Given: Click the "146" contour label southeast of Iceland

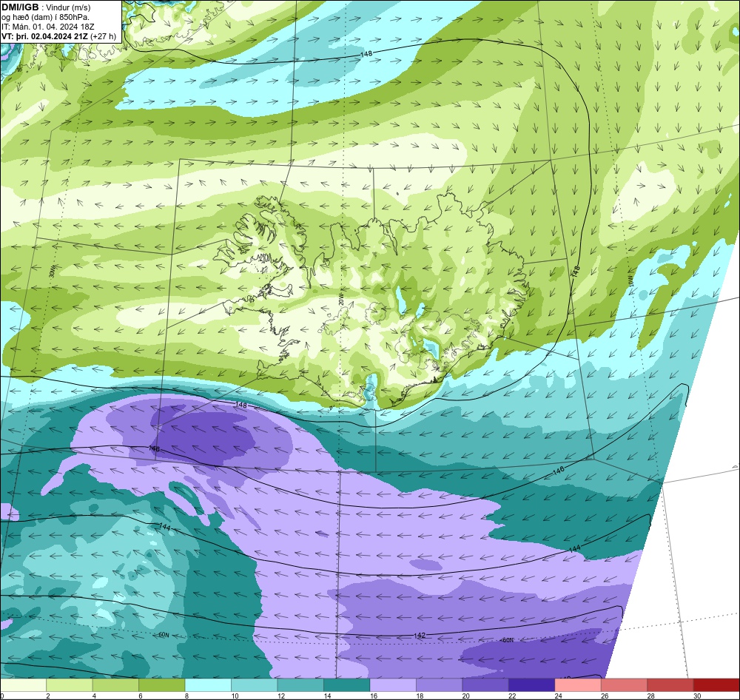Looking at the screenshot, I should click(x=558, y=471).
